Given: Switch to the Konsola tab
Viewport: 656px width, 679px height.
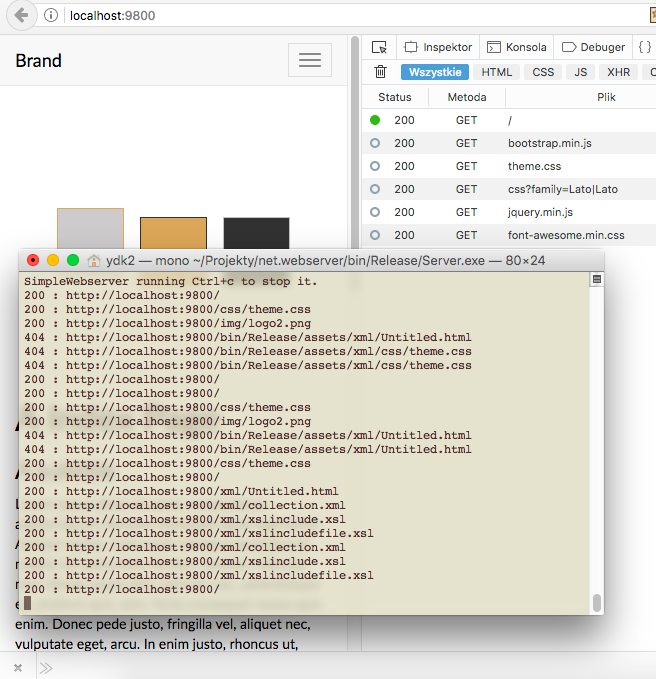Looking at the screenshot, I should pos(517,47).
